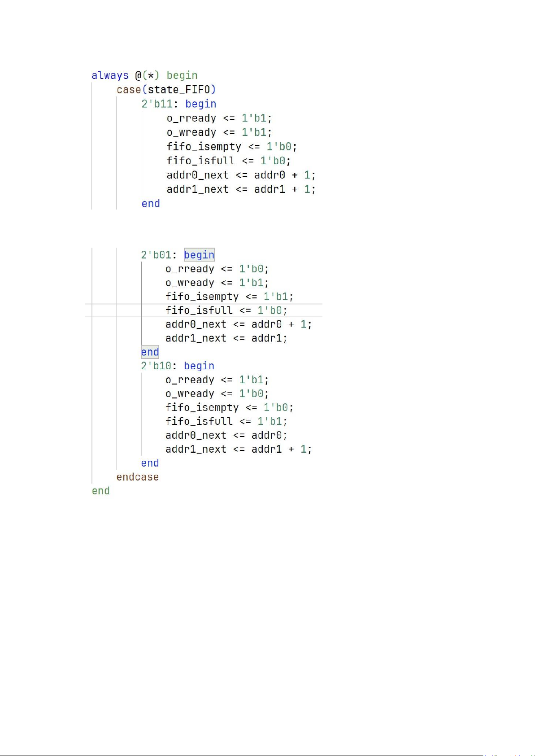Click 'fifo_isfull' on the current highlighted line
This screenshot has width=535, height=756.
(x=199, y=310)
